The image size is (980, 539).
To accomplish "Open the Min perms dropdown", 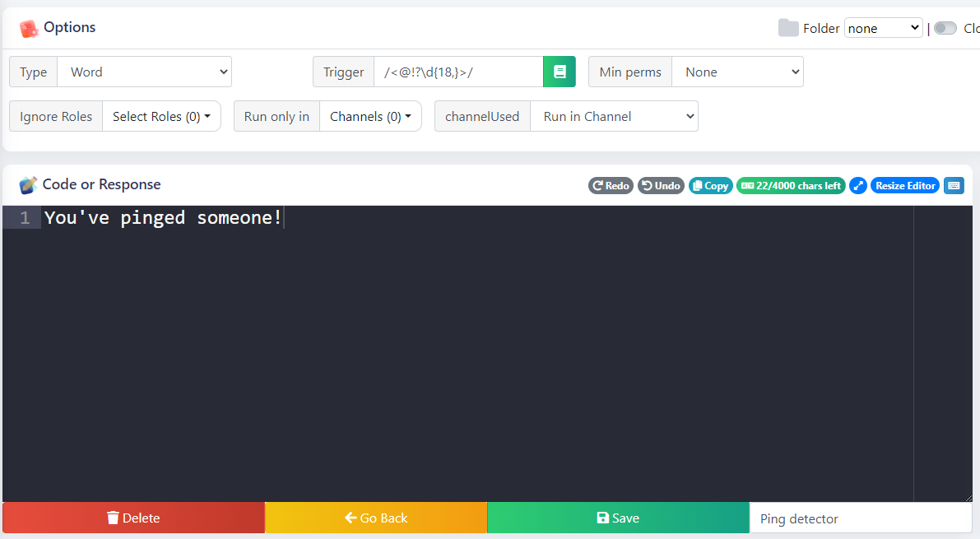I will point(737,72).
